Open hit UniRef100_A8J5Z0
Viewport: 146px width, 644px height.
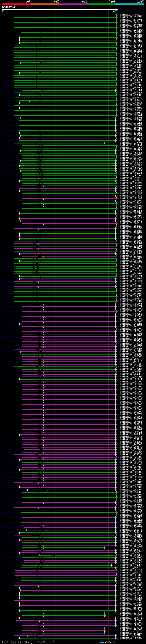tap(131, 15)
